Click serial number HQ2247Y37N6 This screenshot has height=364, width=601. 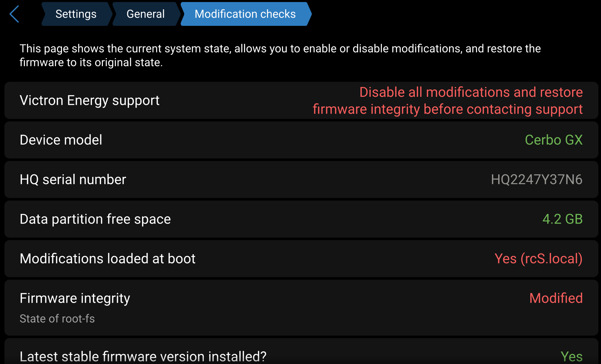[537, 180]
